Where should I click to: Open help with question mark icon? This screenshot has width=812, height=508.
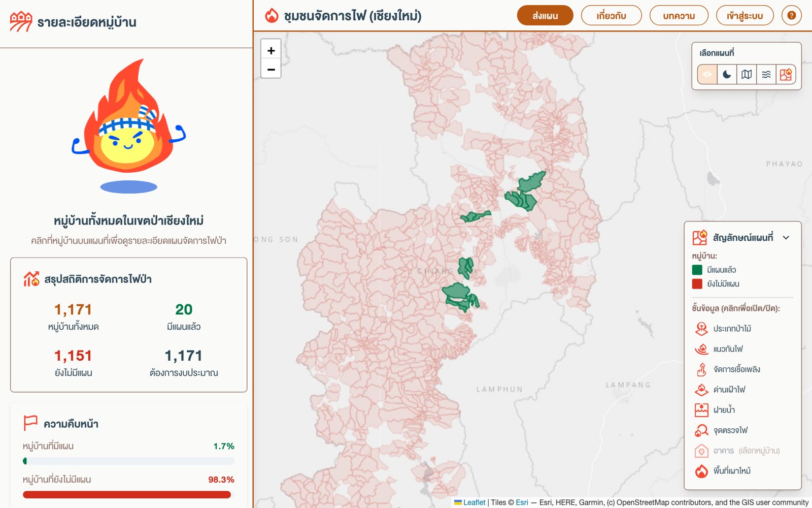tap(792, 15)
